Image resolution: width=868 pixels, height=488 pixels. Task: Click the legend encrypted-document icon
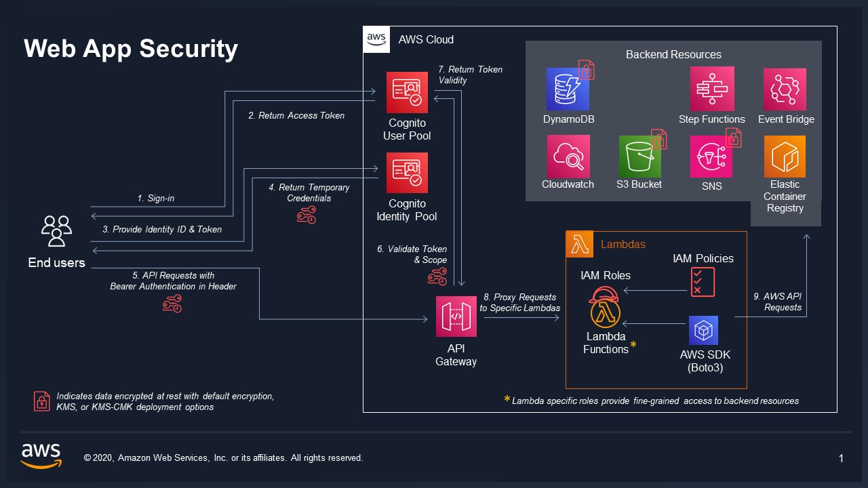(x=42, y=401)
